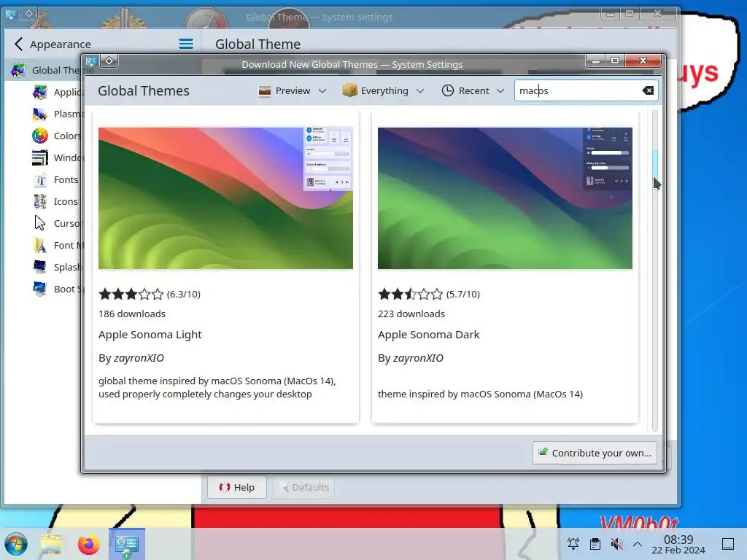Open the Application Style sidebar icon
The height and width of the screenshot is (560, 747).
(x=40, y=92)
